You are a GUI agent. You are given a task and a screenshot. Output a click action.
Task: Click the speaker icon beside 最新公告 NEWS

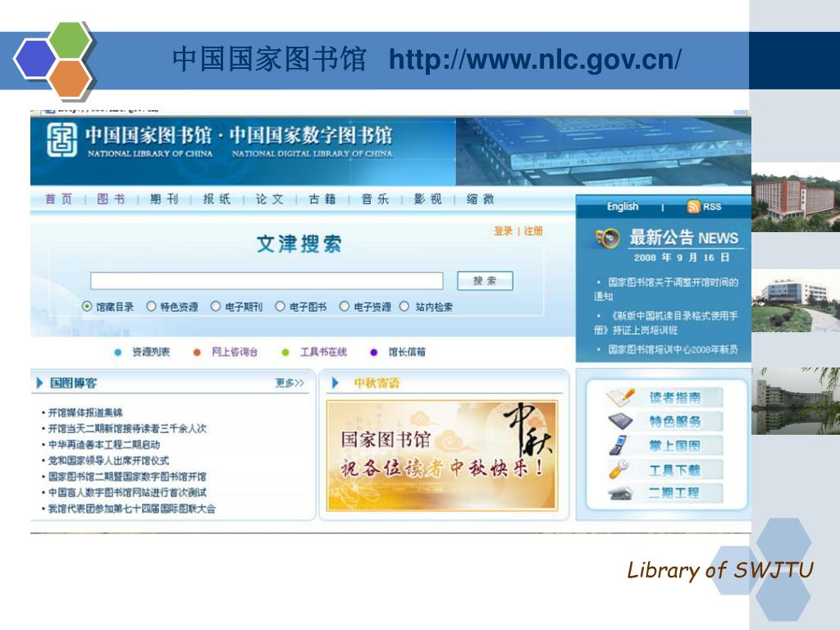point(608,238)
